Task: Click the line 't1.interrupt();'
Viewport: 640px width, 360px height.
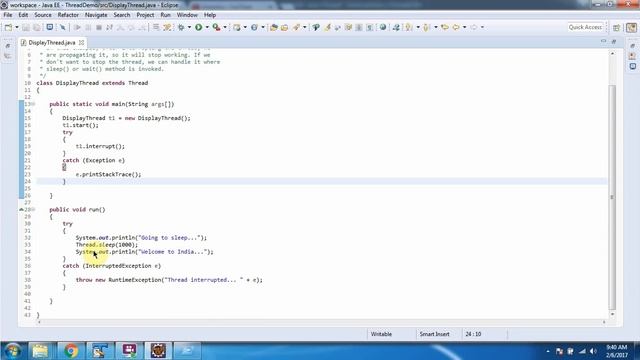Action: [x=100, y=146]
